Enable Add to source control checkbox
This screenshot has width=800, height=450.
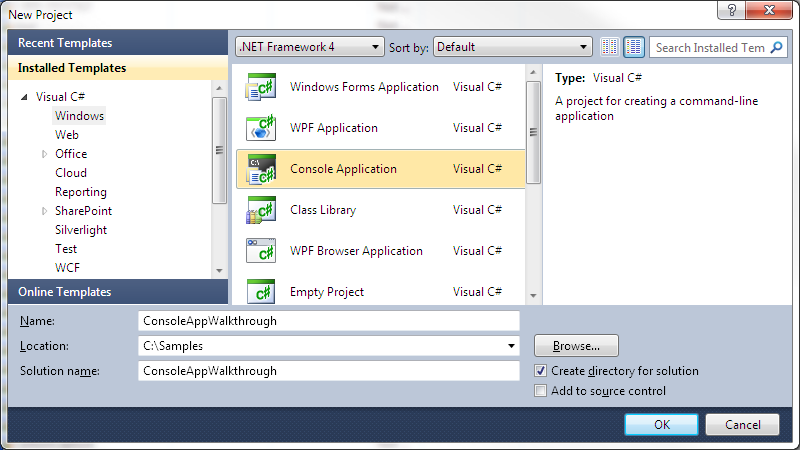[540, 391]
